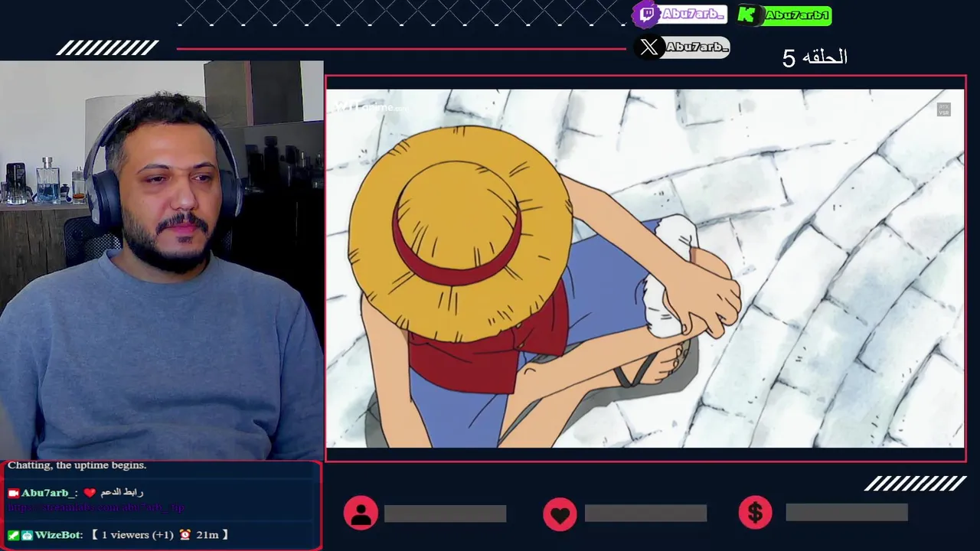Click the grey bar next to follower icon

pyautogui.click(x=445, y=514)
